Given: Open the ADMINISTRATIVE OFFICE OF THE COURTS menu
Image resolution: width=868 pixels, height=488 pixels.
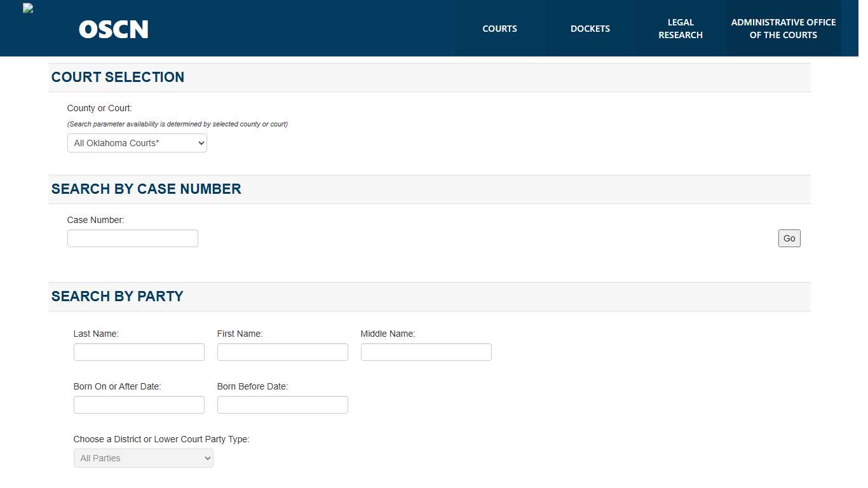Looking at the screenshot, I should tap(783, 28).
